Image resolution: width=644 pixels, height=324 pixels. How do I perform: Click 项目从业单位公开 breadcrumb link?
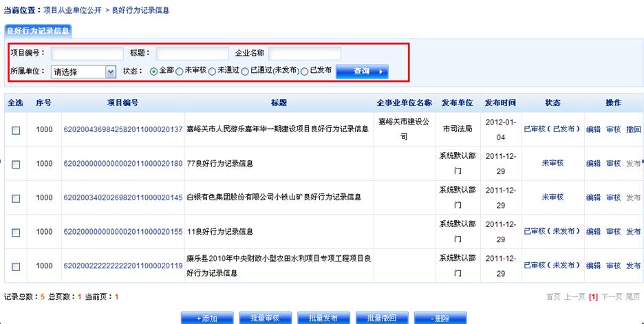72,10
